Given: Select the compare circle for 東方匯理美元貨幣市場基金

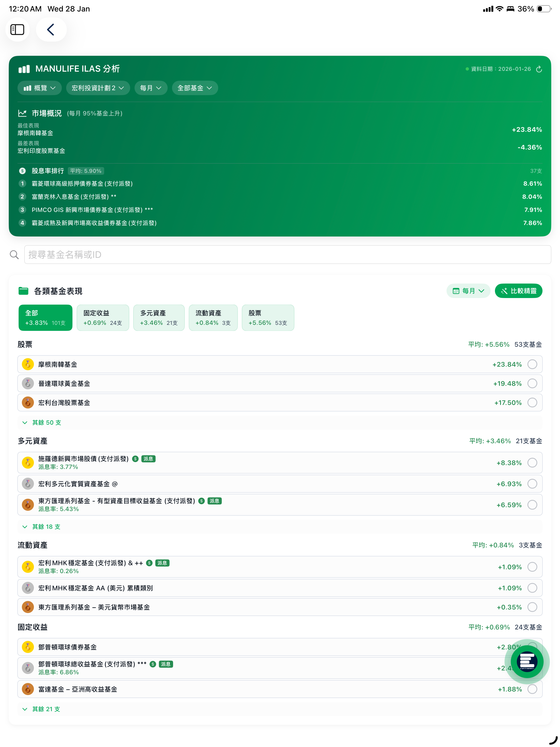Looking at the screenshot, I should (x=532, y=607).
